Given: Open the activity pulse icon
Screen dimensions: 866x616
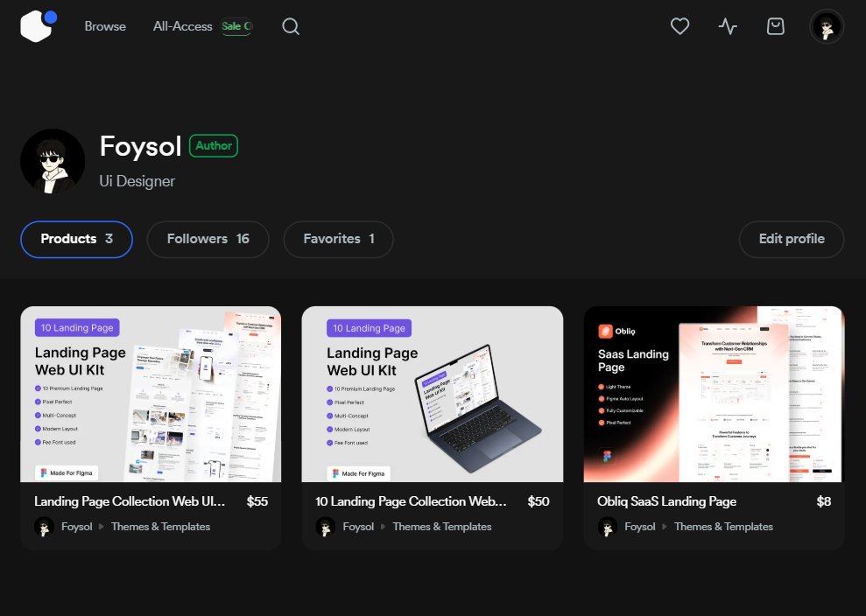Looking at the screenshot, I should (728, 26).
